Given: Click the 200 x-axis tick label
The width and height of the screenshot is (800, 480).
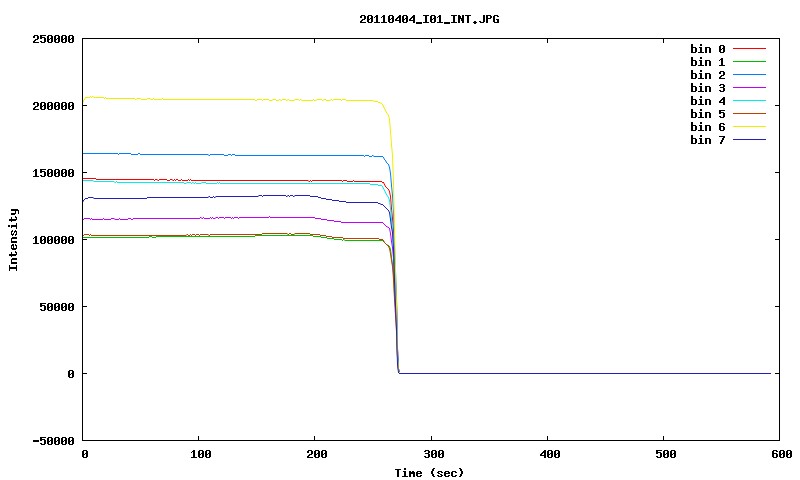Looking at the screenshot, I should (x=317, y=454).
